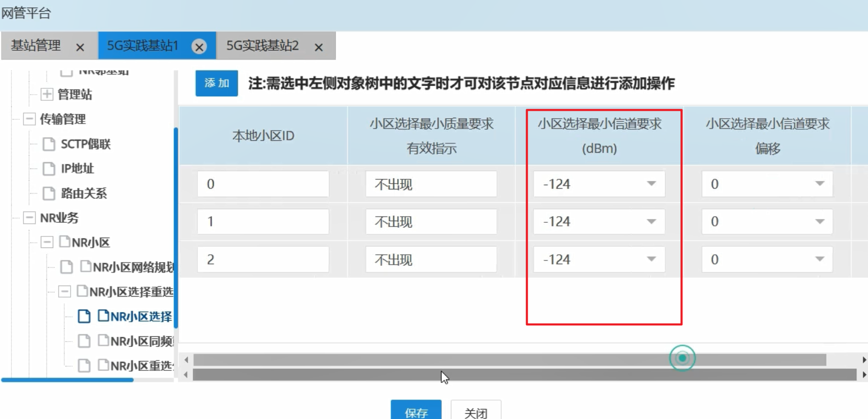Switch to the 5G实践基站2 tab

(x=262, y=46)
